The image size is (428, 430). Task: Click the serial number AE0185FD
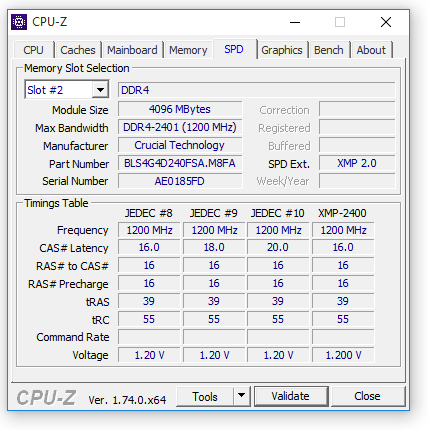(x=180, y=181)
